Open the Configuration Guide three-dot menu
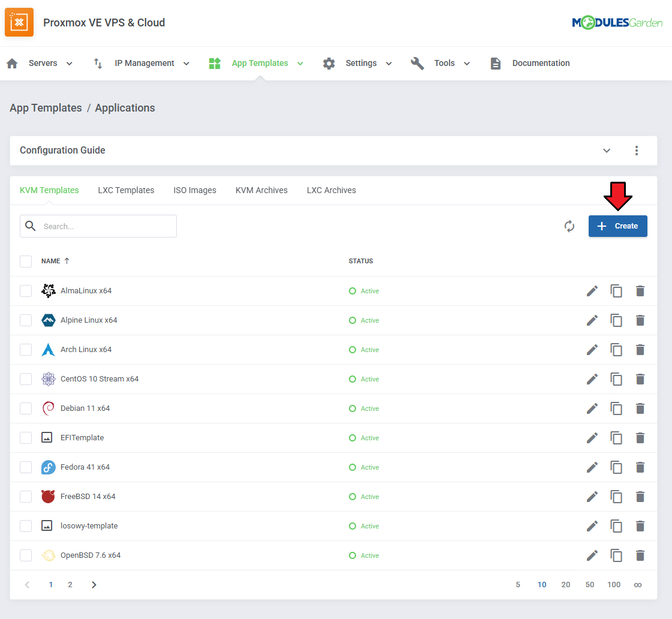The height and width of the screenshot is (619, 672). [x=637, y=151]
